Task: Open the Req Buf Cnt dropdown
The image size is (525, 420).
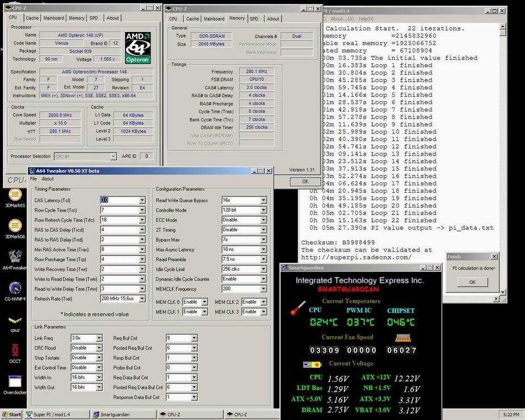Action: [x=194, y=338]
